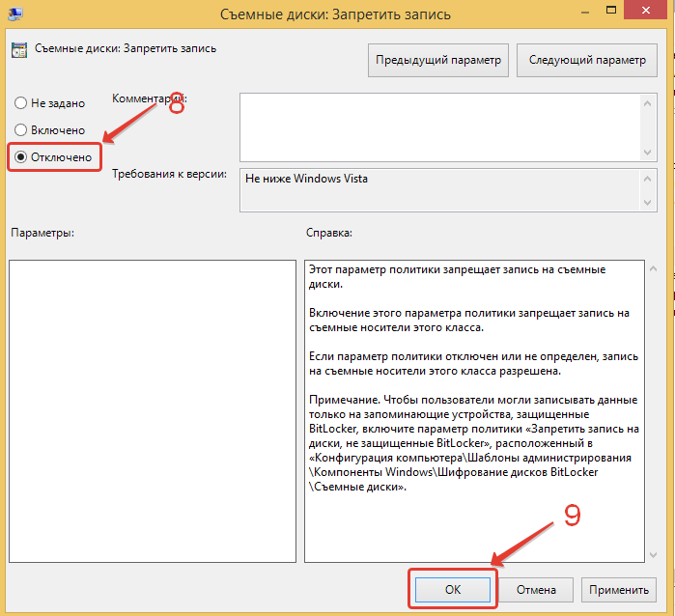Confirm with the OK button

pyautogui.click(x=453, y=589)
